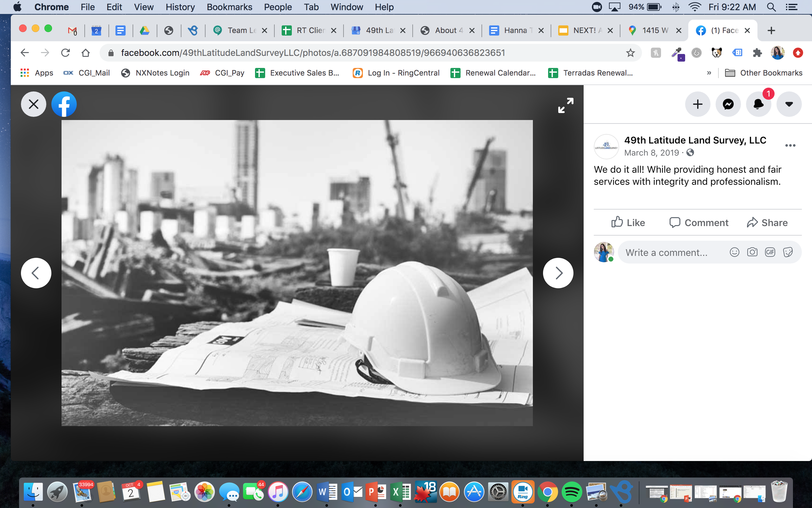The image size is (812, 508).
Task: Open CGI_Mail bookmark
Action: [x=87, y=73]
